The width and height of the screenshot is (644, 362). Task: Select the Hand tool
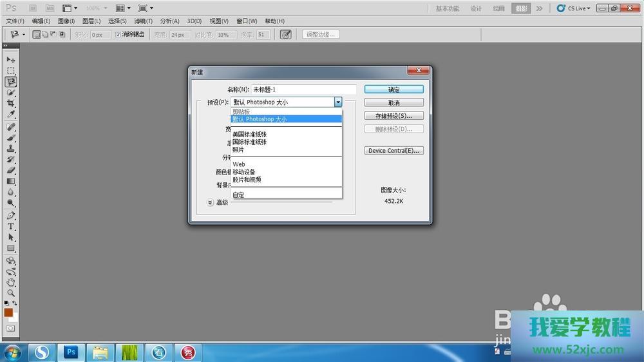[11, 282]
